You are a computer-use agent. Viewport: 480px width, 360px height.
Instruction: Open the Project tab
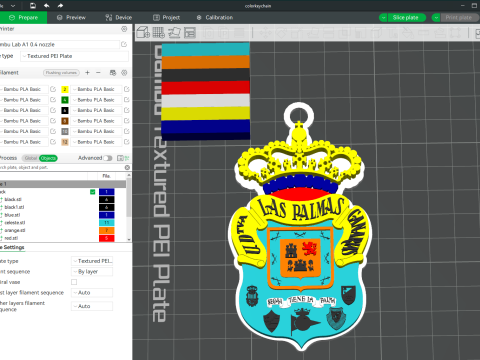click(x=166, y=17)
